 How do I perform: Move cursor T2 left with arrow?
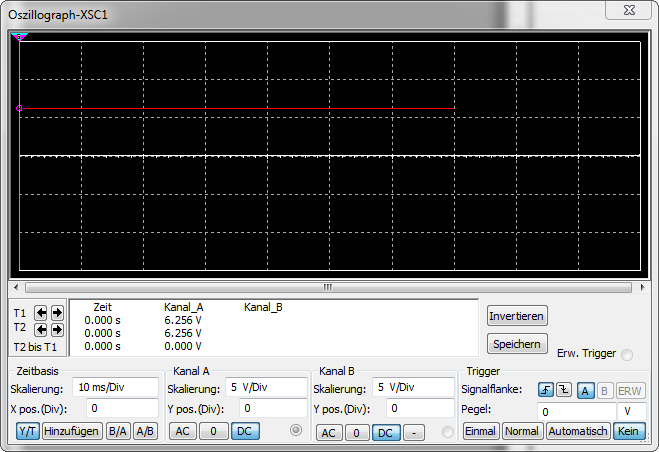[x=41, y=330]
